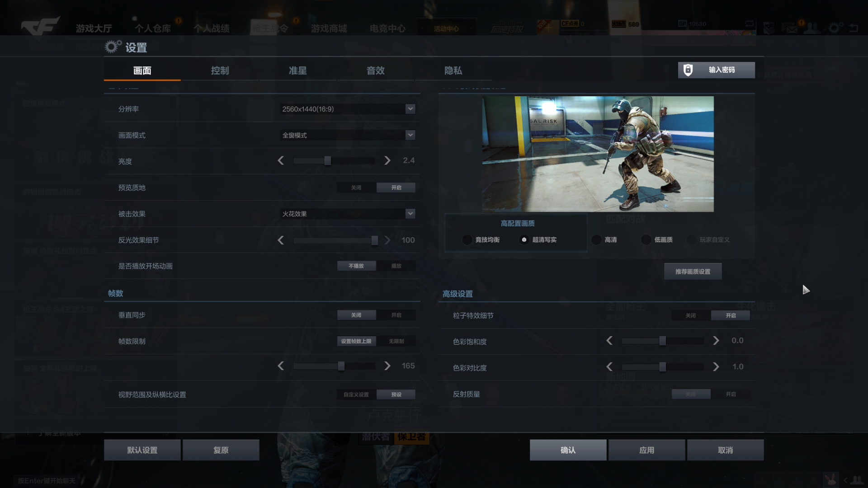Image resolution: width=868 pixels, height=488 pixels.
Task: Turn 垂直同步 to 开启
Action: (x=396, y=315)
